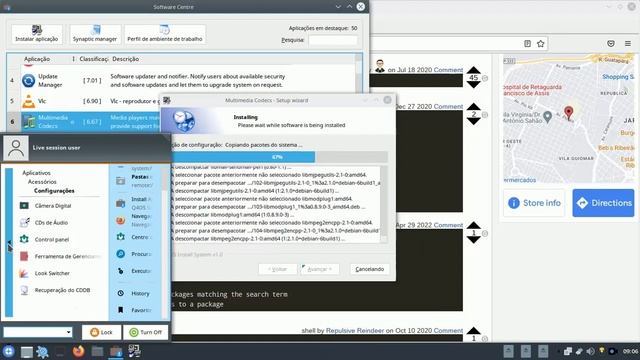Click the Store info button

tap(534, 203)
